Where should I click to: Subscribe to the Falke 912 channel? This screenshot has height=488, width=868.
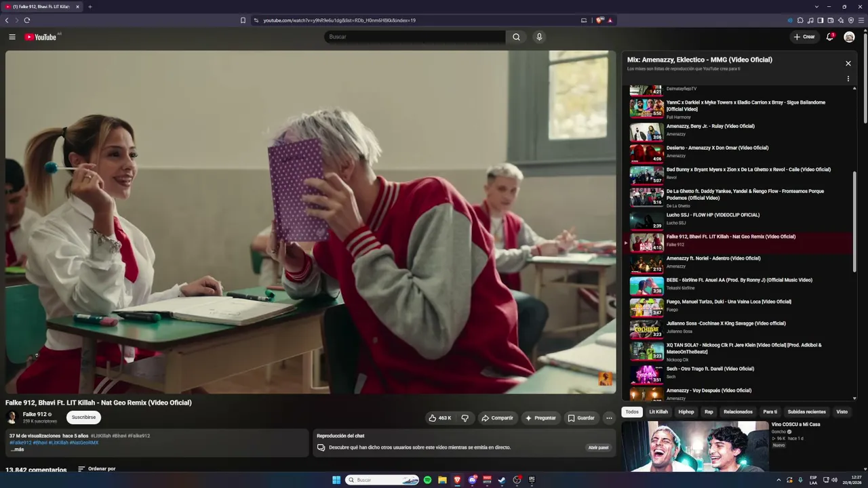pyautogui.click(x=83, y=418)
